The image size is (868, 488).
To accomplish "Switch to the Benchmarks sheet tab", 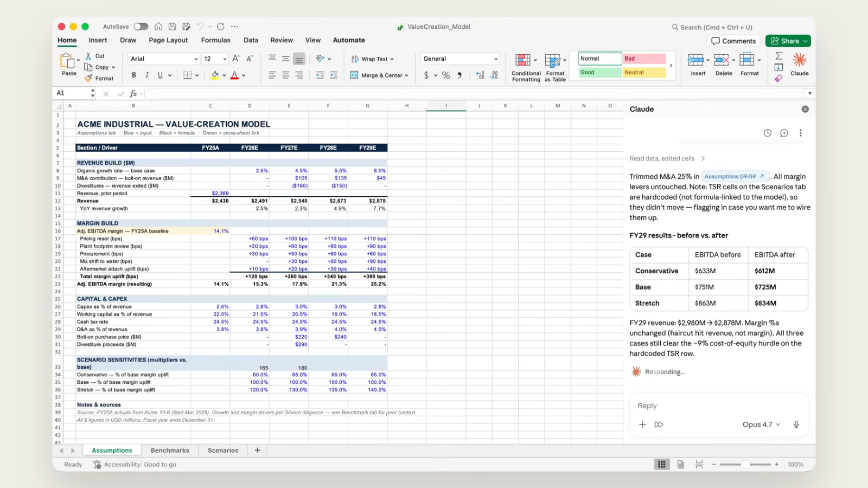I will tap(170, 450).
